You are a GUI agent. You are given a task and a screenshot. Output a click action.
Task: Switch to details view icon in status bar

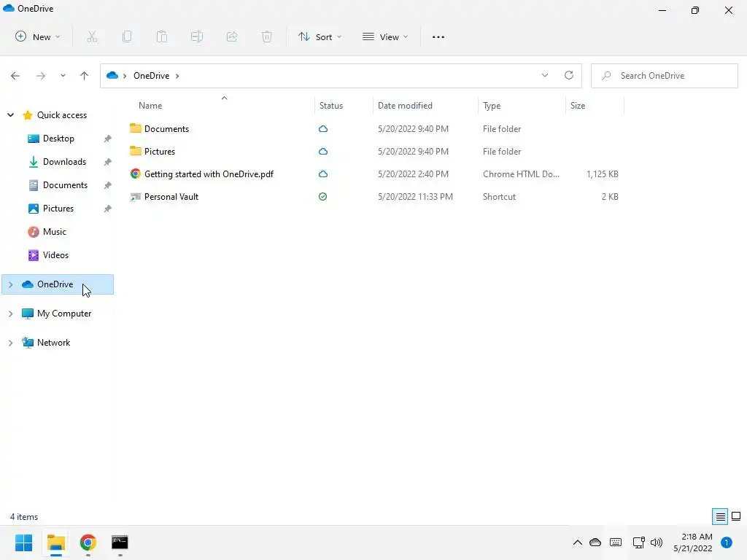pos(720,516)
